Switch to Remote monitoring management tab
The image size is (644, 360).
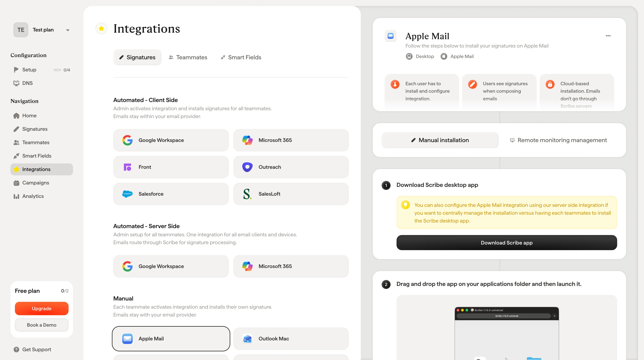pyautogui.click(x=558, y=140)
